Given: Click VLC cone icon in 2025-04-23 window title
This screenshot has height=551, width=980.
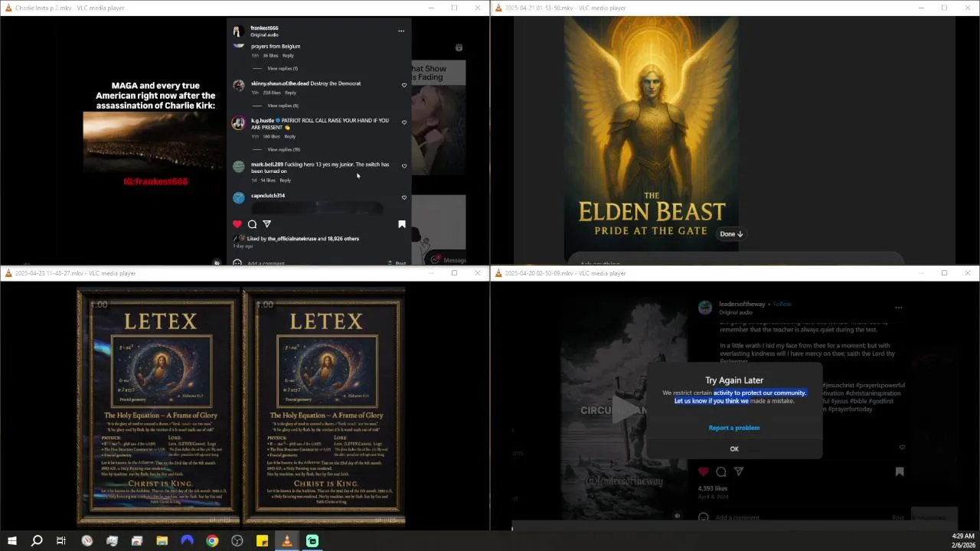Looking at the screenshot, I should tap(8, 273).
